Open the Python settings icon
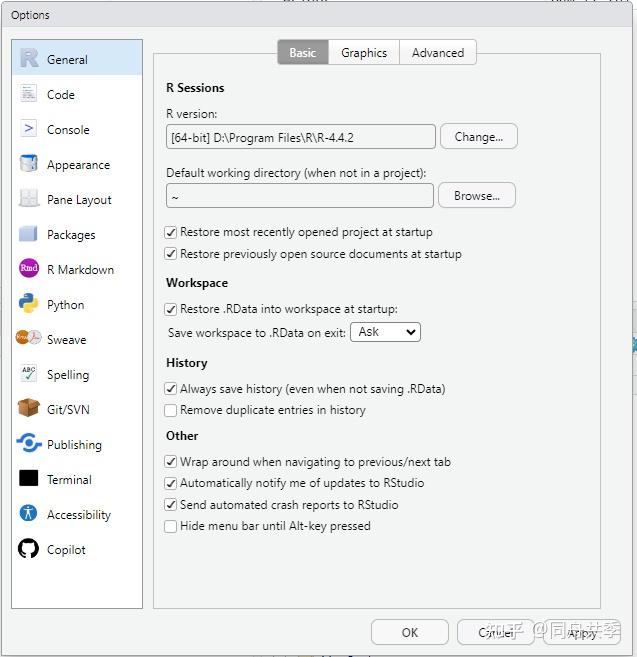This screenshot has width=637, height=657. tap(28, 303)
